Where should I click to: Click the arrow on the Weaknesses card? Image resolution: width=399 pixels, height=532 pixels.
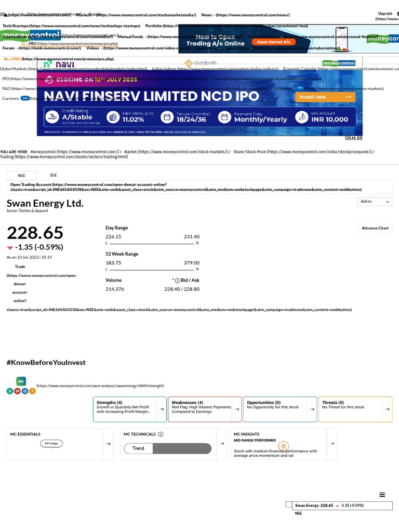237,409
